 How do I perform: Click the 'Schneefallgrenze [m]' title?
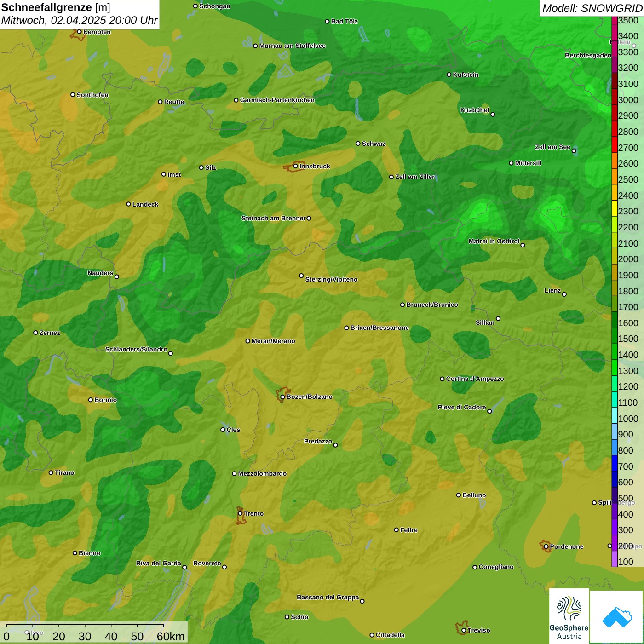(56, 7)
